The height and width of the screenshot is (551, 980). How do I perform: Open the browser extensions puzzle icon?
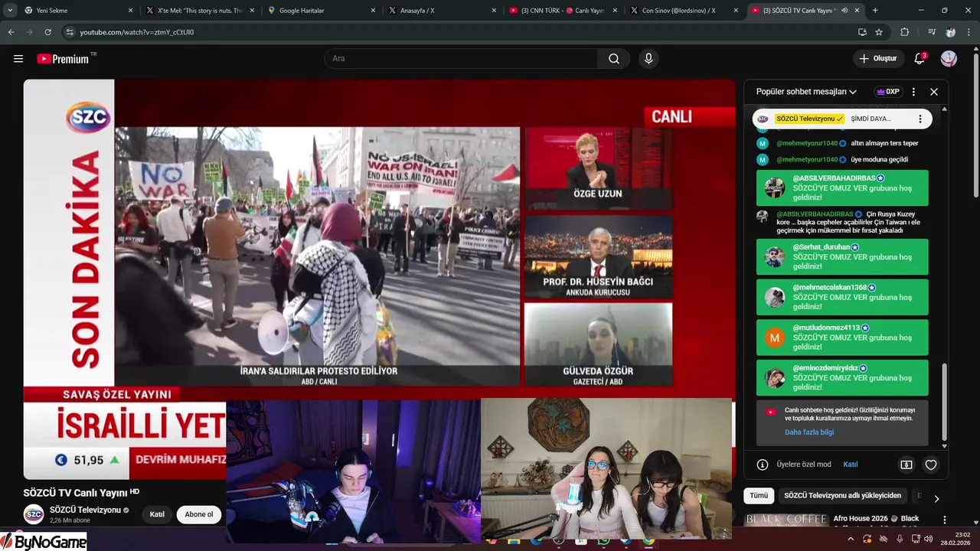click(905, 32)
